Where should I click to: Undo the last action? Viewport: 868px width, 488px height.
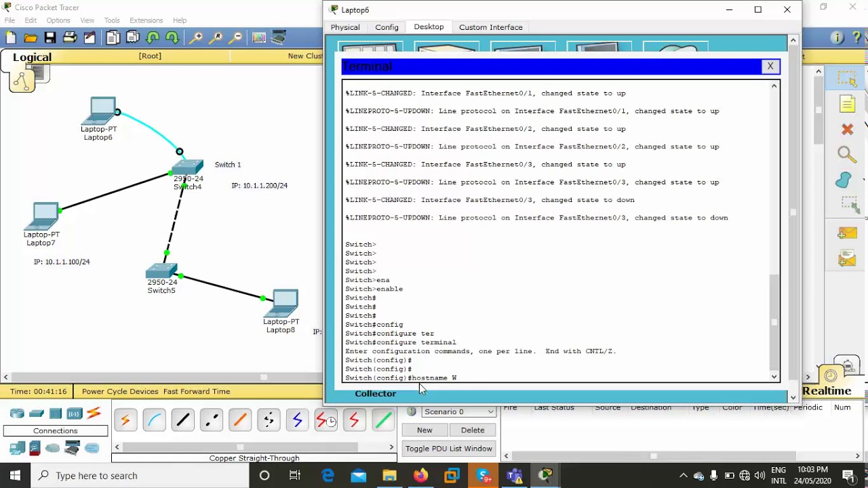153,38
